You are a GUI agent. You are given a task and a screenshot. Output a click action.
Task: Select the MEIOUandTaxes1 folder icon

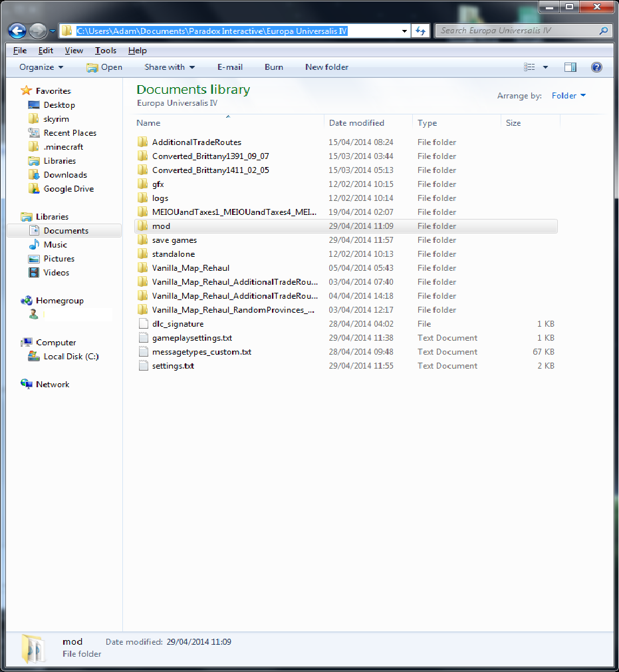pos(143,212)
